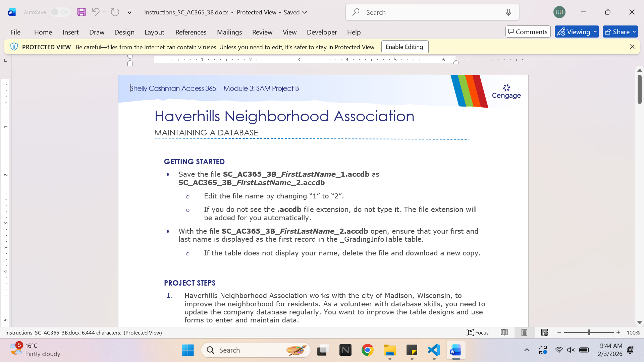Open Sticky Notes taskbar icon

412,350
